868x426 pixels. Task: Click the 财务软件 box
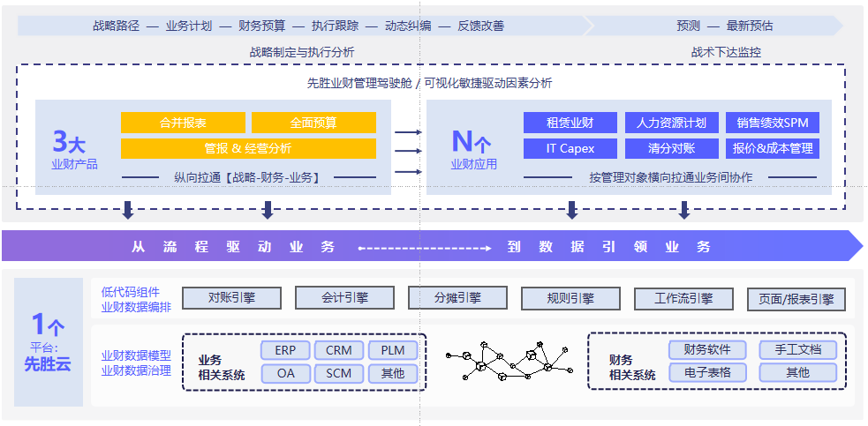click(707, 350)
